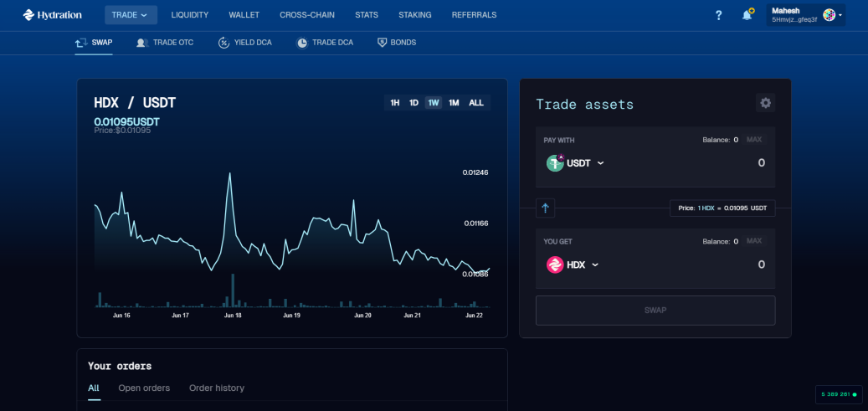Open the USDT pay-with asset selector
This screenshot has width=868, height=411.
(576, 163)
